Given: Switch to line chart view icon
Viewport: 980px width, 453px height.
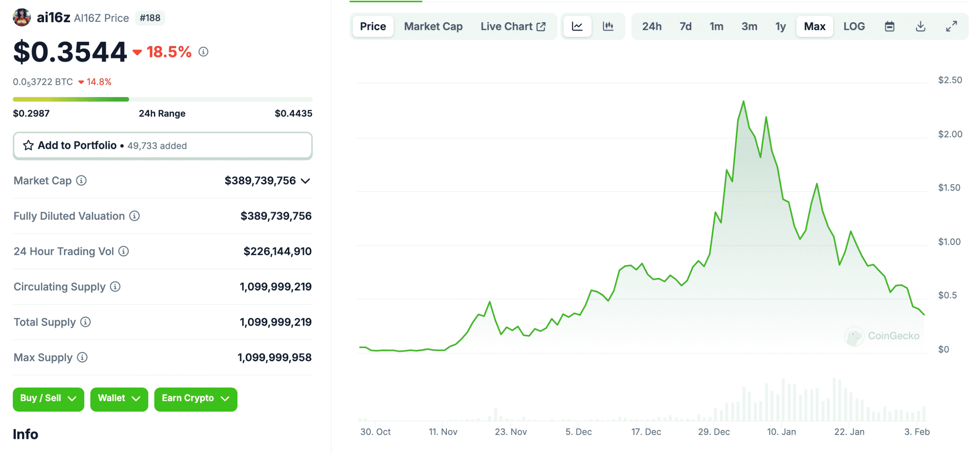Looking at the screenshot, I should 577,26.
